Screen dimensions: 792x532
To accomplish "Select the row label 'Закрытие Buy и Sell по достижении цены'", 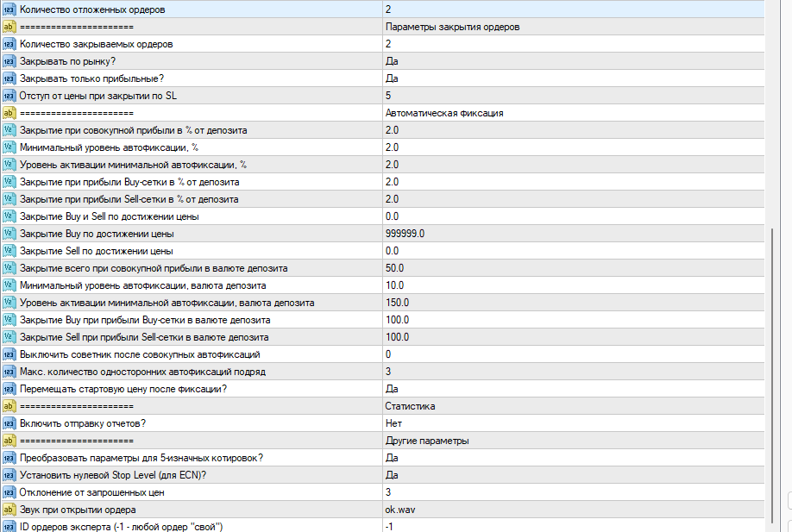I will point(109,216).
